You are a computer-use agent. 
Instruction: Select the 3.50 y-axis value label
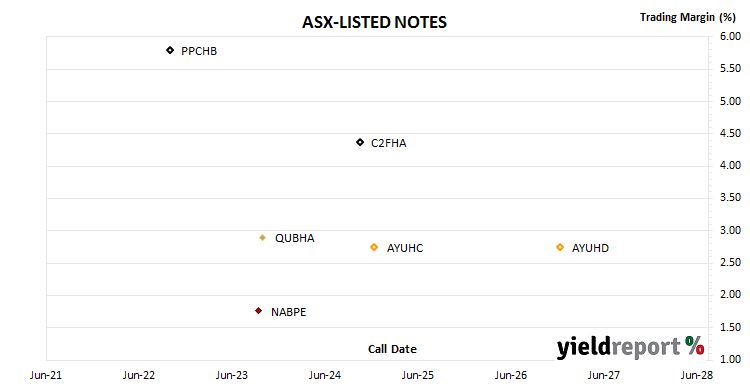coord(730,198)
